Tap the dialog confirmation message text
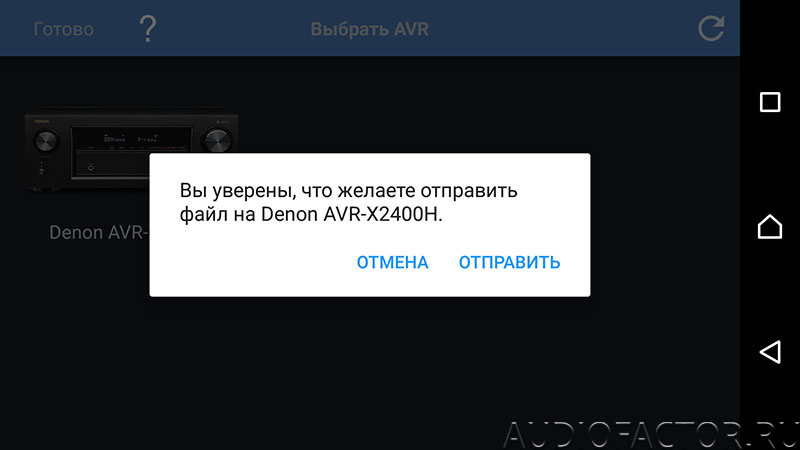The height and width of the screenshot is (450, 800). [x=348, y=203]
